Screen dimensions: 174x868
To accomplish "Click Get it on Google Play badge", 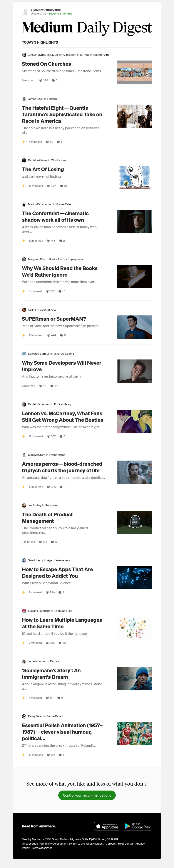I will (137, 826).
